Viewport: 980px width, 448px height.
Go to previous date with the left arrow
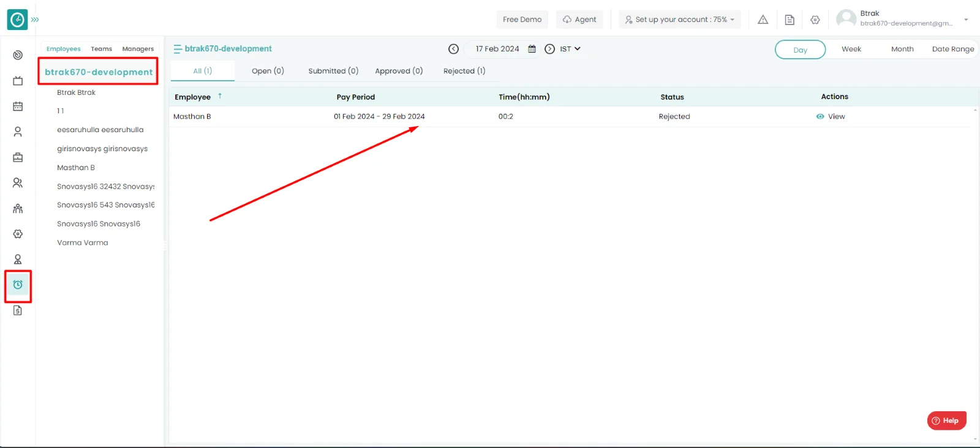coord(453,49)
